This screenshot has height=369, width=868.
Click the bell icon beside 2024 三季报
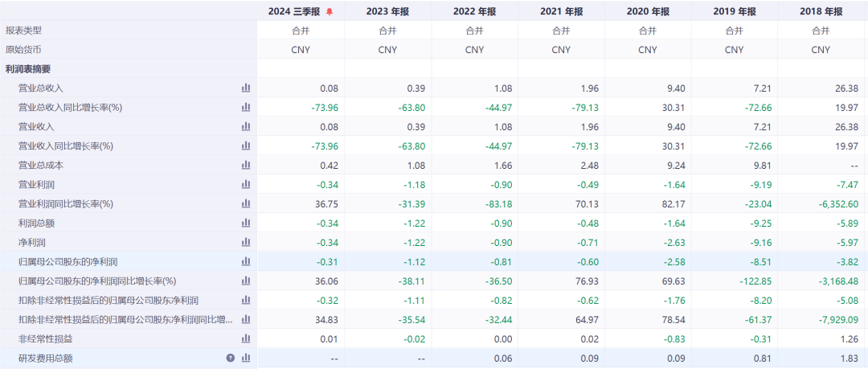tap(330, 11)
